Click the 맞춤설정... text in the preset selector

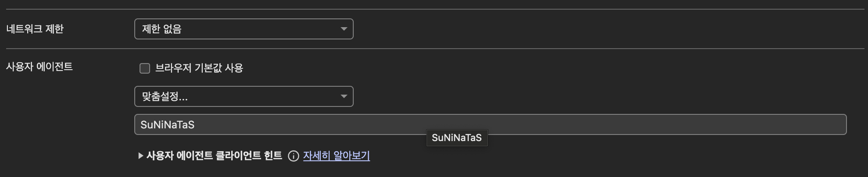pyautogui.click(x=165, y=96)
